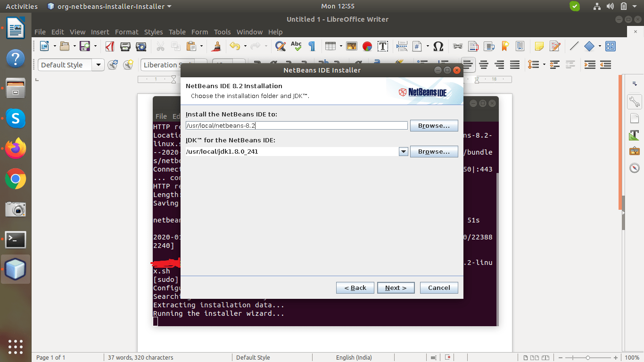Set paragraph alignment to Center
The height and width of the screenshot is (362, 644).
click(x=484, y=65)
